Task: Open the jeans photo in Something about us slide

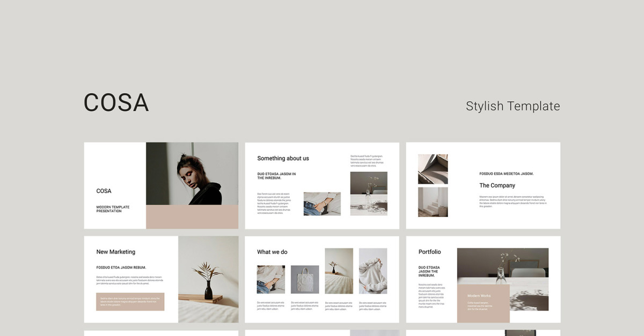Action: point(322,204)
